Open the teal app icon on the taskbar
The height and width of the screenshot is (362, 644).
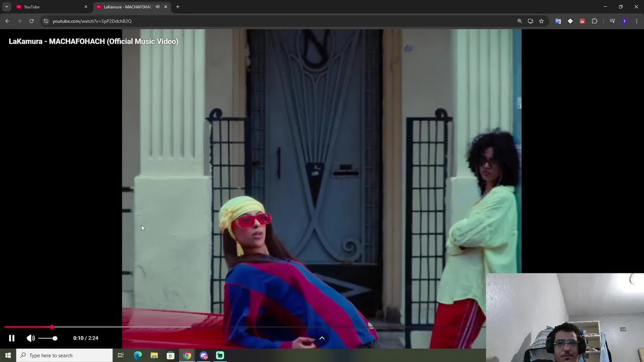tap(220, 355)
